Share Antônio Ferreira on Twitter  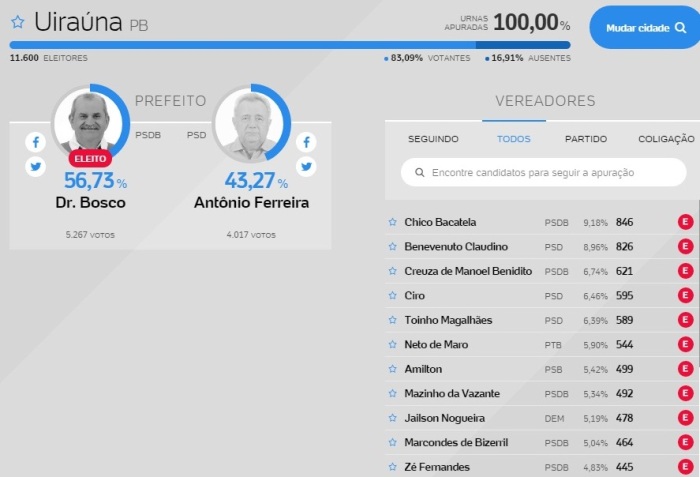(306, 167)
